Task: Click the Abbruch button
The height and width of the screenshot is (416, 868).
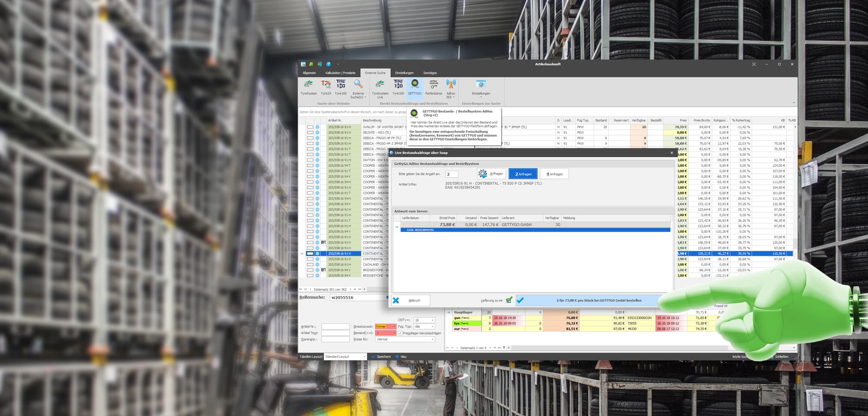Action: [411, 300]
